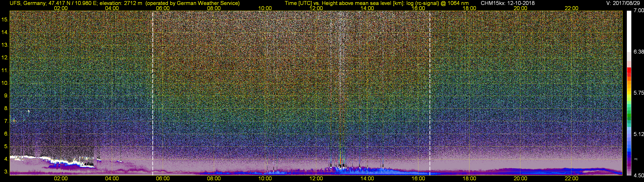Click the small "eq" mark beside the colorbar
This screenshot has height=182, width=644.
[x=636, y=159]
